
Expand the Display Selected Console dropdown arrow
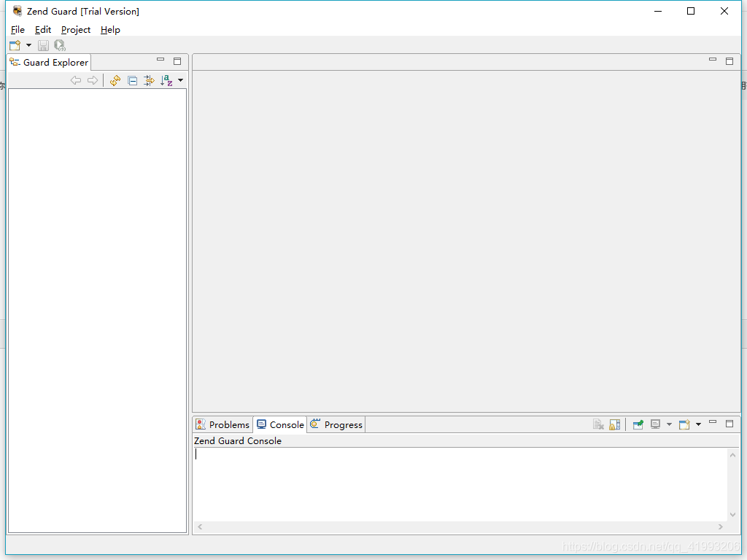[669, 424]
